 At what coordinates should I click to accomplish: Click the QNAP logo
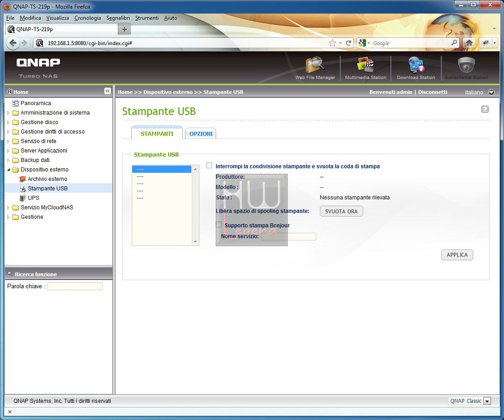point(38,63)
